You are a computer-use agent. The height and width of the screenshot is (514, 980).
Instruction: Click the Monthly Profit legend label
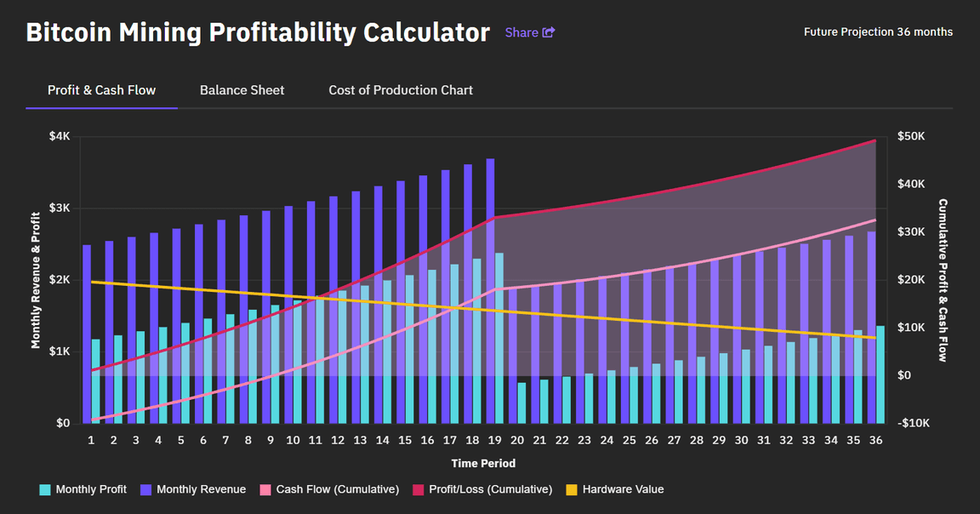[91, 489]
